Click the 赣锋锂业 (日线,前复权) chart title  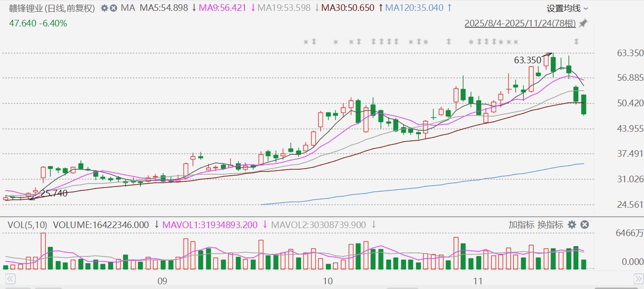52,8
